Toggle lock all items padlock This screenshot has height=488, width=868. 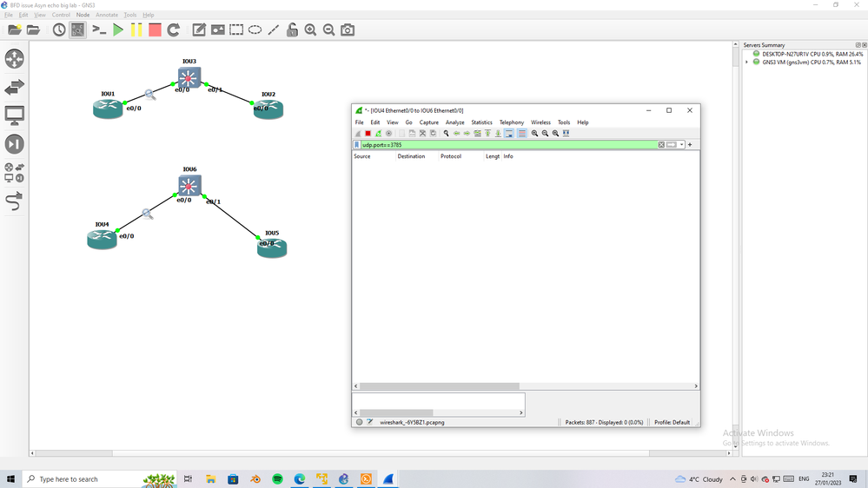[x=292, y=30]
